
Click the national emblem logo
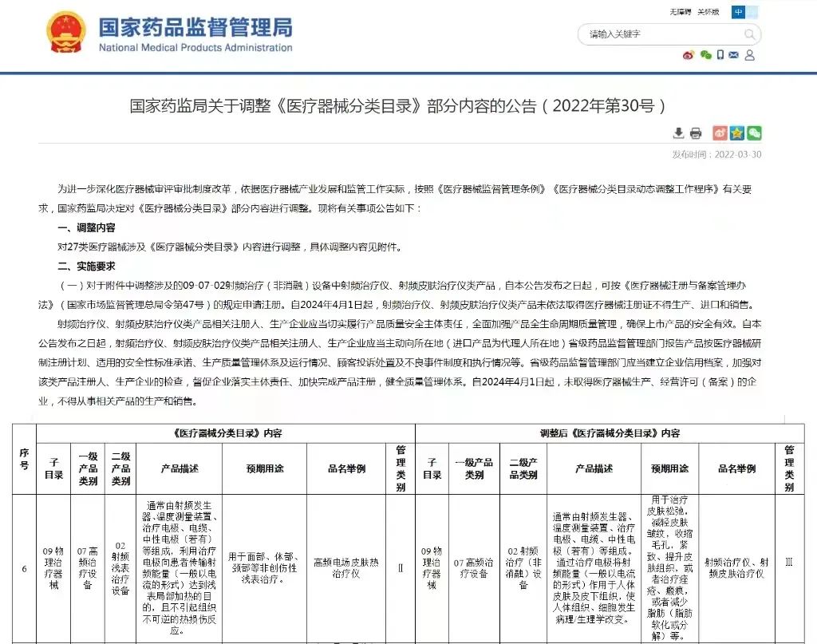65,32
